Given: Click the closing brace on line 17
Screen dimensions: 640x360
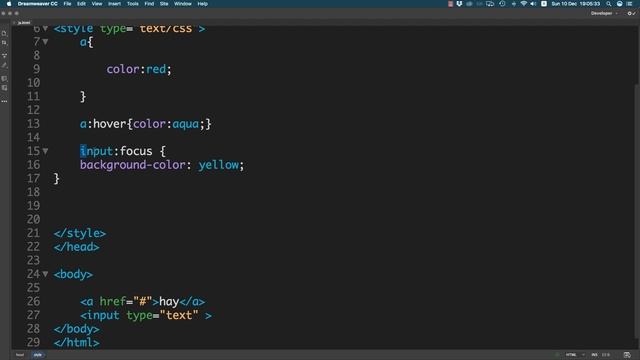Looking at the screenshot, I should pyautogui.click(x=57, y=179).
